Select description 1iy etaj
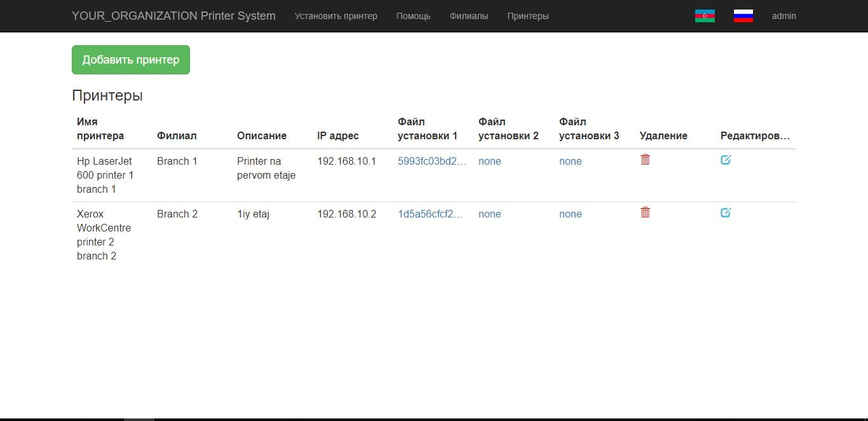Image resolution: width=868 pixels, height=421 pixels. 253,214
